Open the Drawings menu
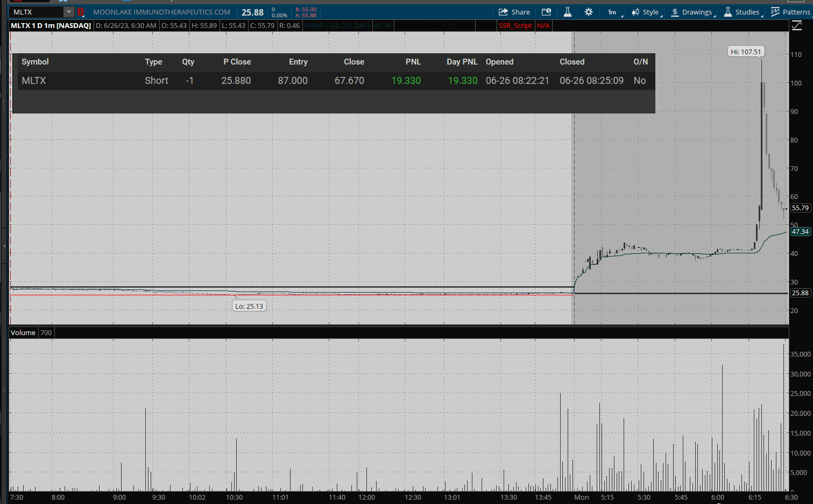Image resolution: width=813 pixels, height=504 pixels. pyautogui.click(x=692, y=12)
